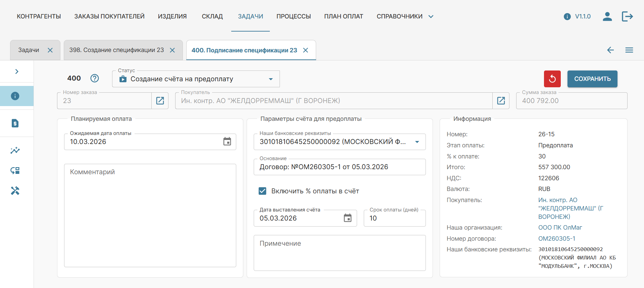Uncheck 'Включить % оплаты в счёт' checkbox
644x288 pixels.
[x=262, y=191]
